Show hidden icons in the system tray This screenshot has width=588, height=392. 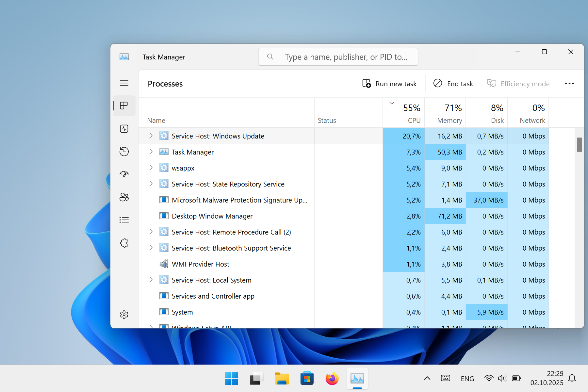[x=427, y=378]
